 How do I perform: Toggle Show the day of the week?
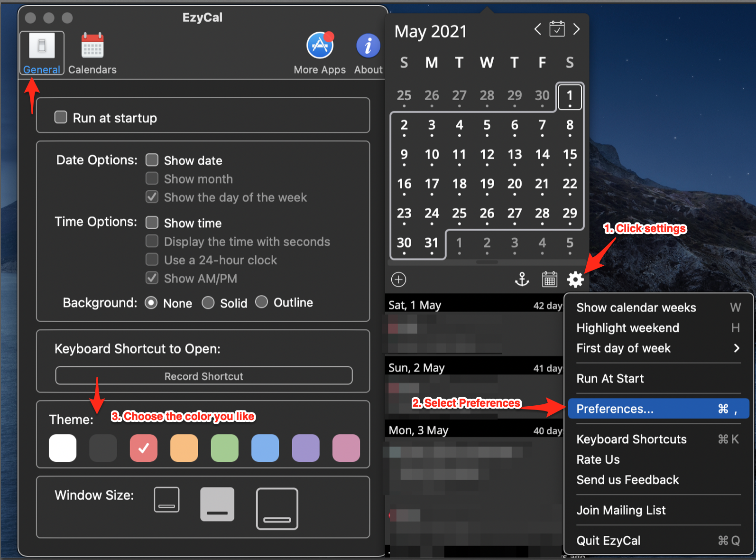[152, 197]
